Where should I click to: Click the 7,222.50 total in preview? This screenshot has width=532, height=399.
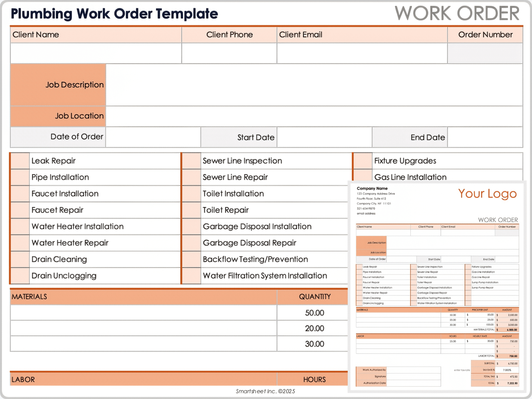[512, 383]
